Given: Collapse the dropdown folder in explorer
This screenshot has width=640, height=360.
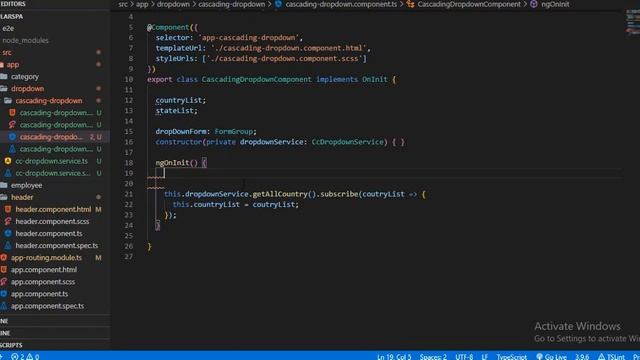Looking at the screenshot, I should [27, 89].
